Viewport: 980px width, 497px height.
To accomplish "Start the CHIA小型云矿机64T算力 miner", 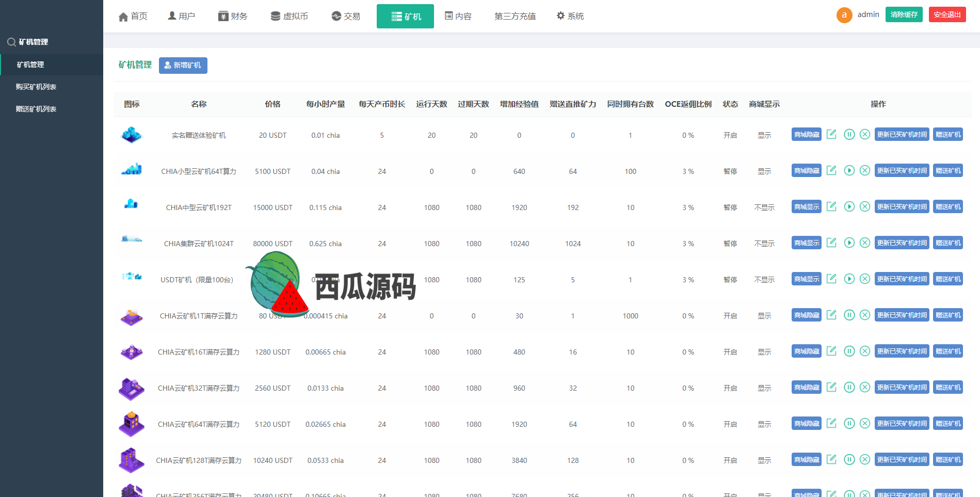I will pos(849,170).
